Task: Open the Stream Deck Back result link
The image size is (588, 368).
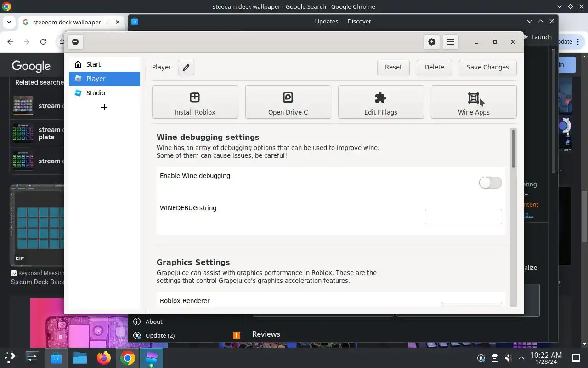Action: pos(38,282)
